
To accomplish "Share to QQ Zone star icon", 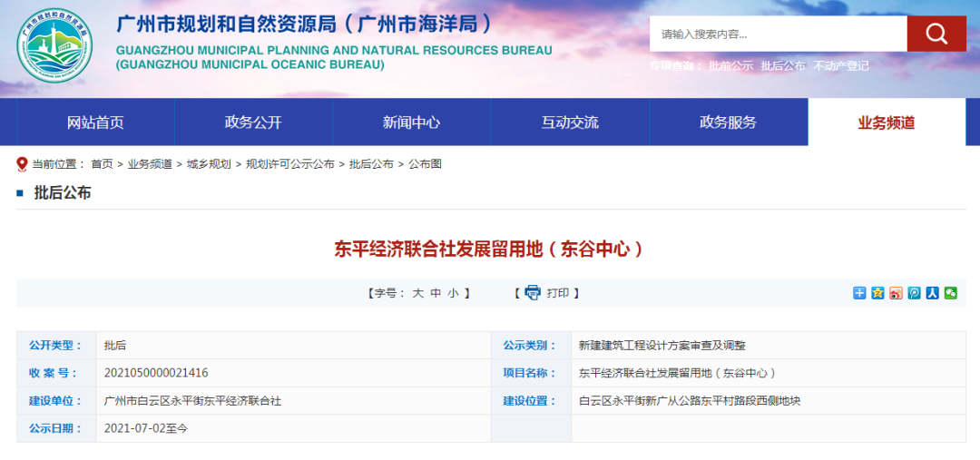I will pyautogui.click(x=878, y=292).
